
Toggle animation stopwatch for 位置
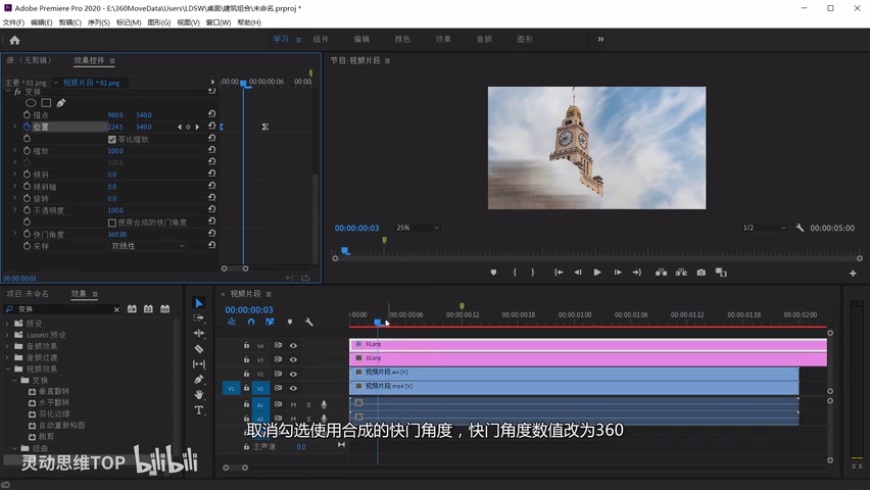point(27,127)
